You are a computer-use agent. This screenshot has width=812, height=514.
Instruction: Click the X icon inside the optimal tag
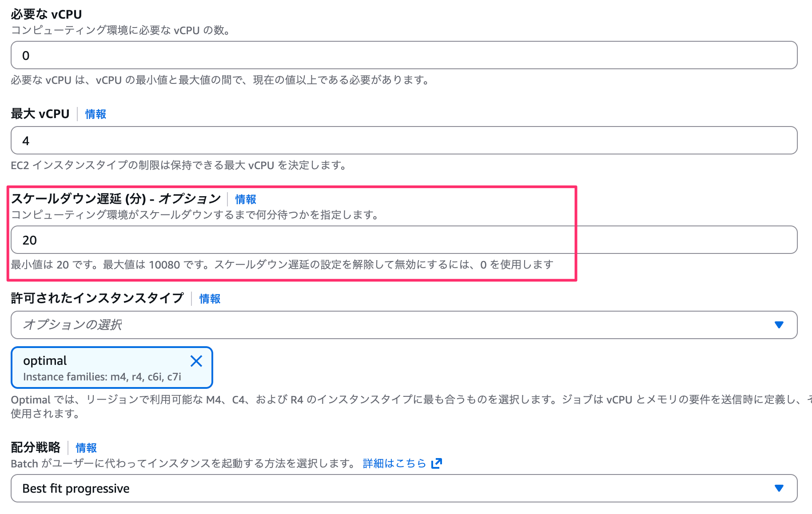tap(196, 361)
